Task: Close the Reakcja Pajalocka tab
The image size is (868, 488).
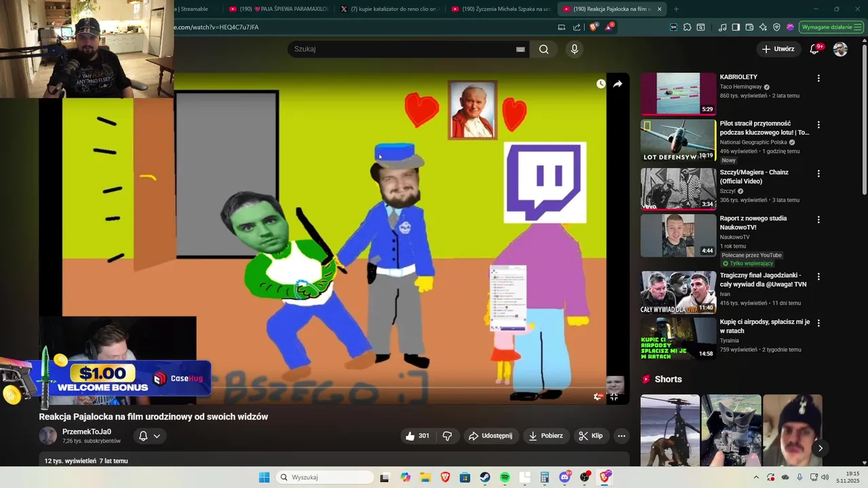Action: click(x=659, y=9)
